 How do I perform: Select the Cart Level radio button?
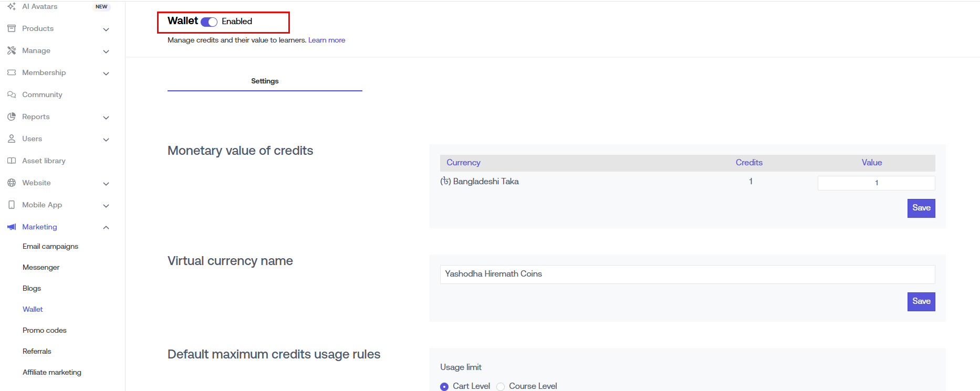(444, 386)
